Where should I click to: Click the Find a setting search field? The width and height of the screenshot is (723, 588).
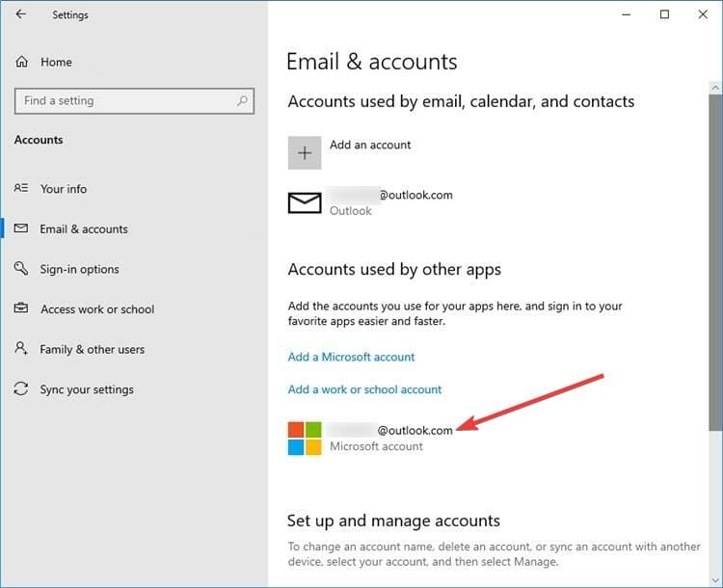[x=134, y=101]
